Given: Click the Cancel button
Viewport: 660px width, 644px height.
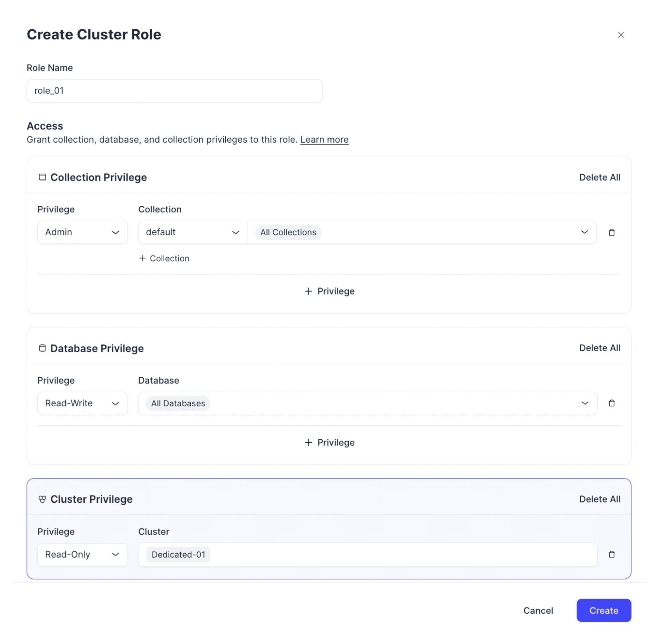Looking at the screenshot, I should pos(539,612).
